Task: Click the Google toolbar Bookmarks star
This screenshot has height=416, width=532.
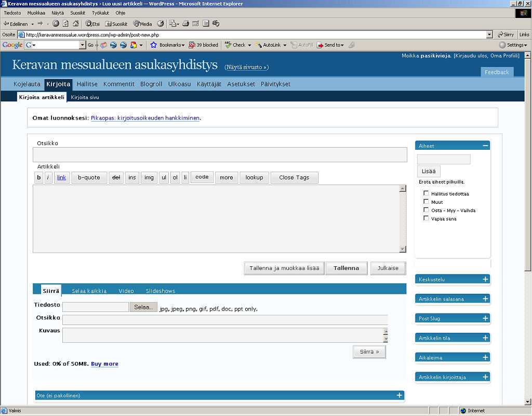Action: [154, 45]
